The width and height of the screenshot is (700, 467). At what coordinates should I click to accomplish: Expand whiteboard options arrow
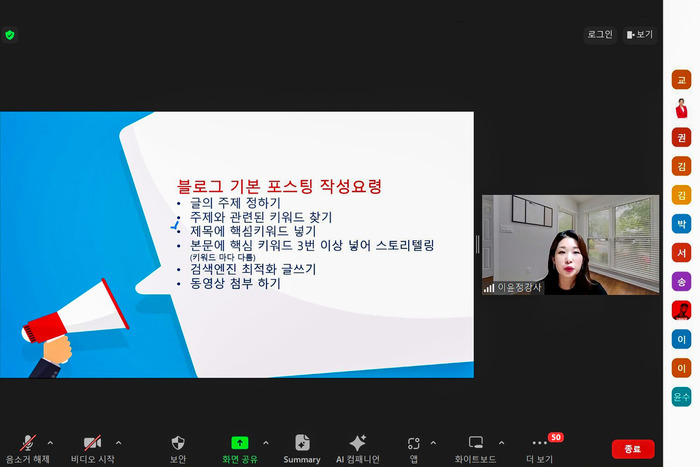click(501, 442)
